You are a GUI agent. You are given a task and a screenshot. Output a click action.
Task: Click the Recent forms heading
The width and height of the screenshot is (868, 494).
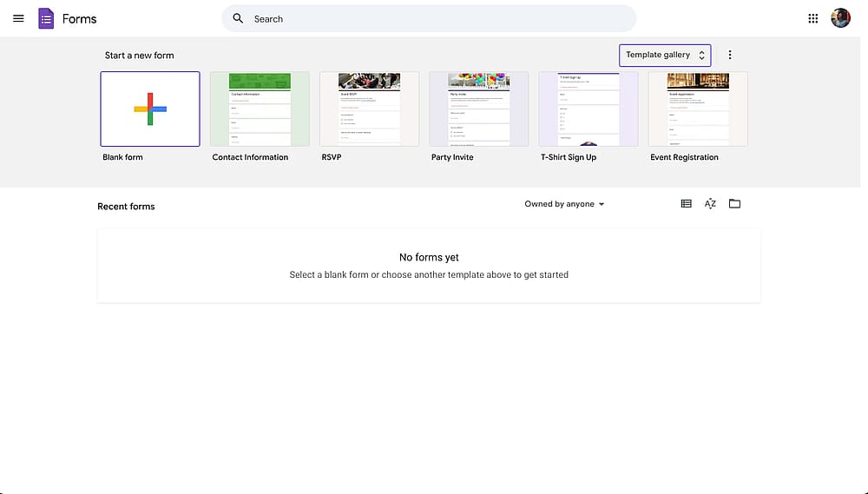[126, 207]
